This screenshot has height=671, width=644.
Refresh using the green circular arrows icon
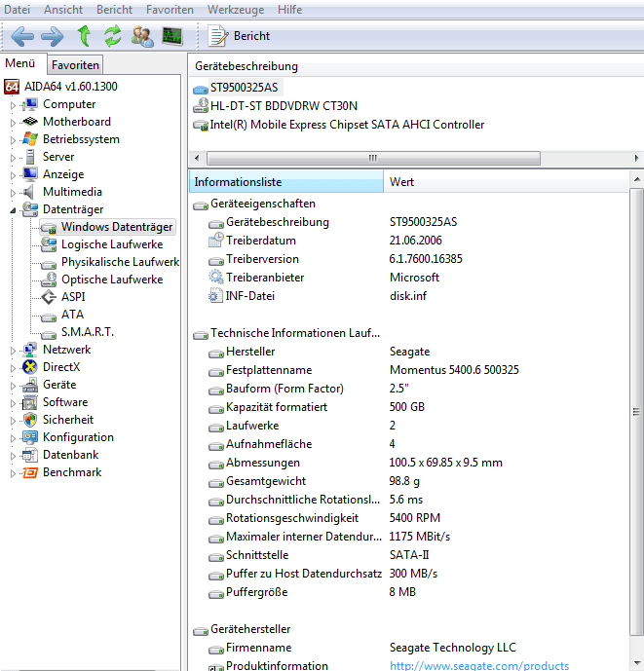[x=113, y=35]
